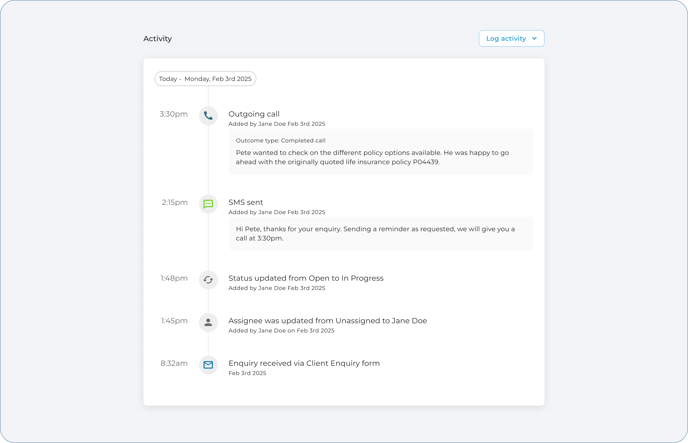Click the Activity section heading
688x443 pixels.
tap(158, 39)
